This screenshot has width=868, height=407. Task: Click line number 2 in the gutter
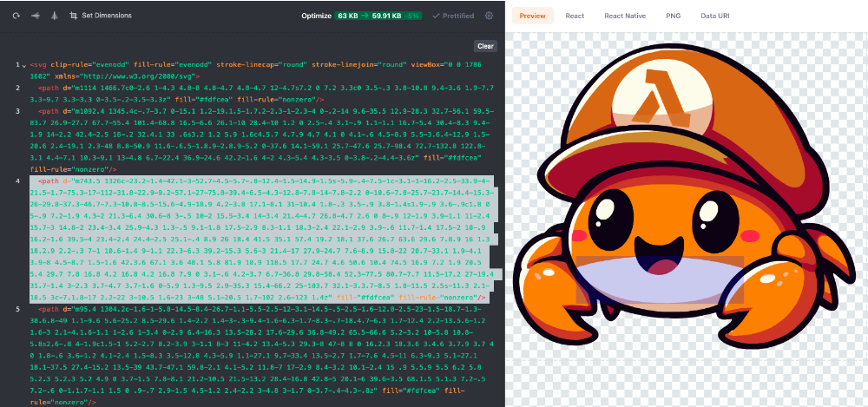point(17,88)
